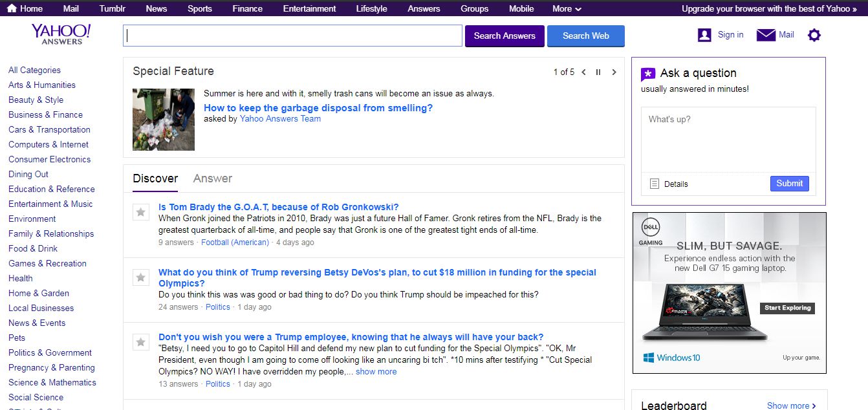
Task: Click the trash cans Special Feature thumbnail
Action: pos(164,120)
